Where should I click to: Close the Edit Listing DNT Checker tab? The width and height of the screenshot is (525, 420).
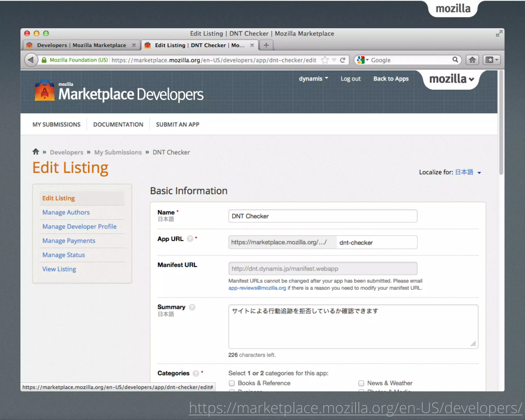252,45
